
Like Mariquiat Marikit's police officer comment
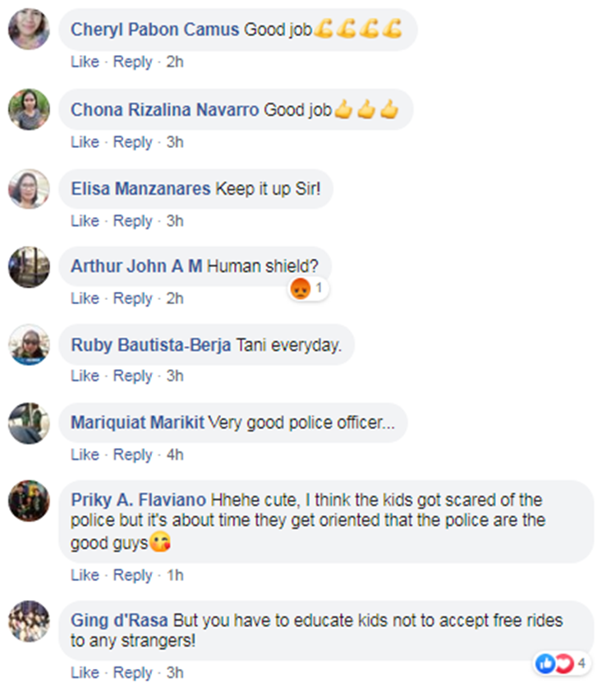[x=85, y=455]
